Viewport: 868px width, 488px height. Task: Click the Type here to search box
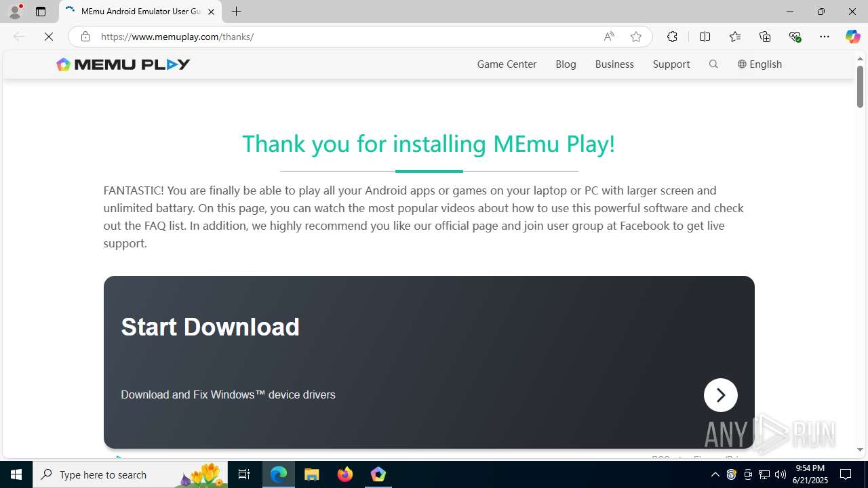(x=130, y=474)
